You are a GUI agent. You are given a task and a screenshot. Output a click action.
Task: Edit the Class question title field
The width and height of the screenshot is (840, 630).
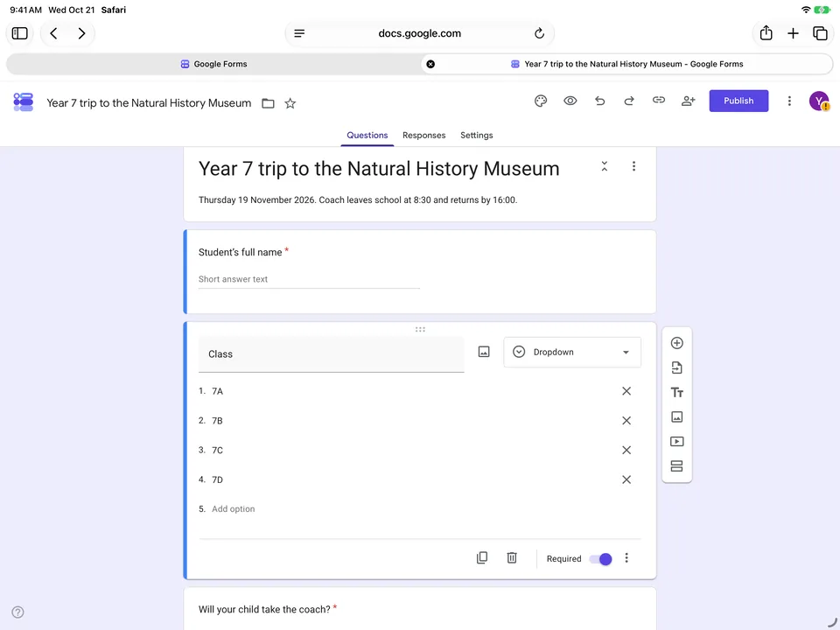click(331, 354)
